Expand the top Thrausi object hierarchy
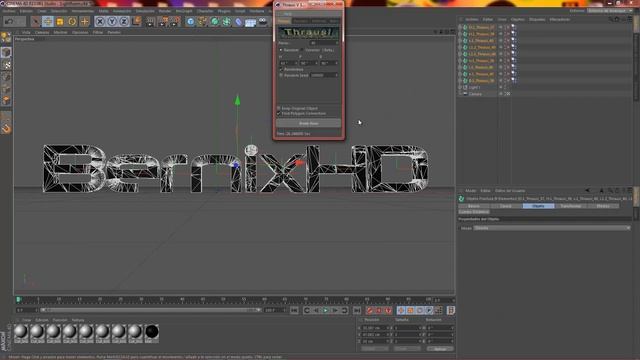Screen dimensions: 640x360 460,27
